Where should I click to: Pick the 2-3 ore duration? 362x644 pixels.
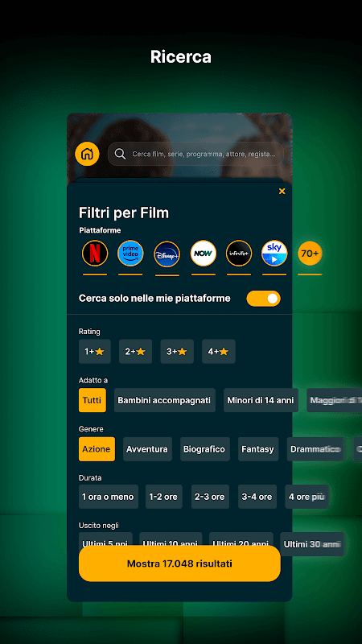tap(210, 497)
